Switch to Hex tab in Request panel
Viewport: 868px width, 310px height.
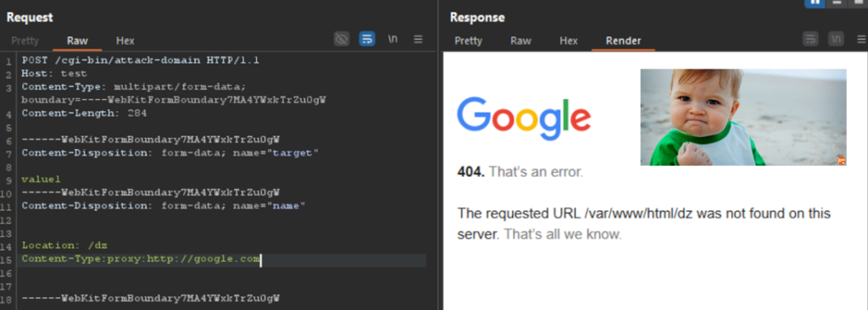[x=125, y=41]
